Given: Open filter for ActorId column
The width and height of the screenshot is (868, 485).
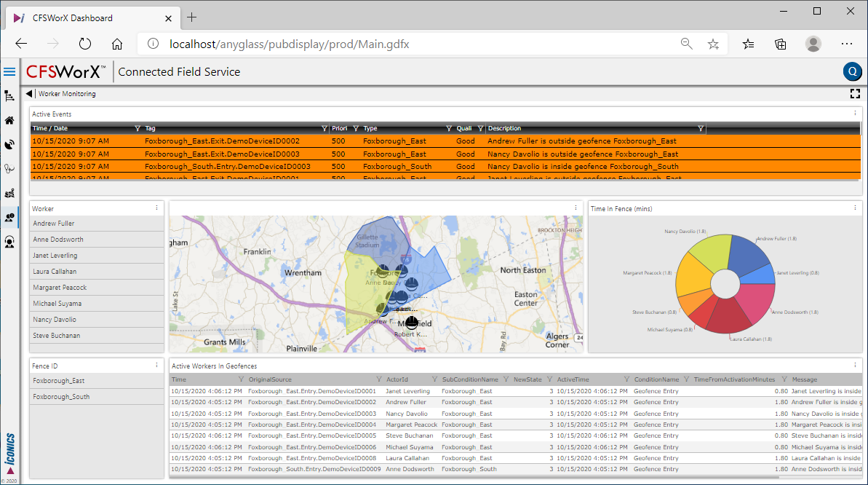Looking at the screenshot, I should [434, 379].
